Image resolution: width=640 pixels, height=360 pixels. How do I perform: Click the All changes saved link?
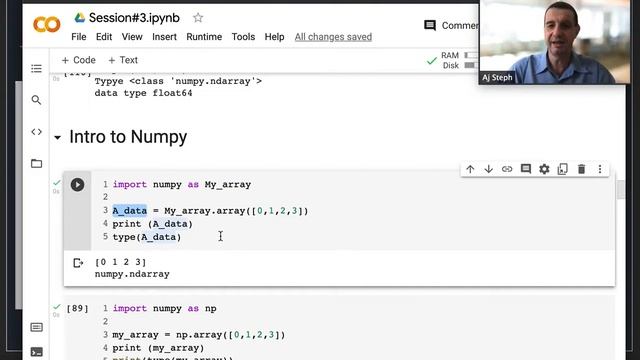tap(333, 37)
